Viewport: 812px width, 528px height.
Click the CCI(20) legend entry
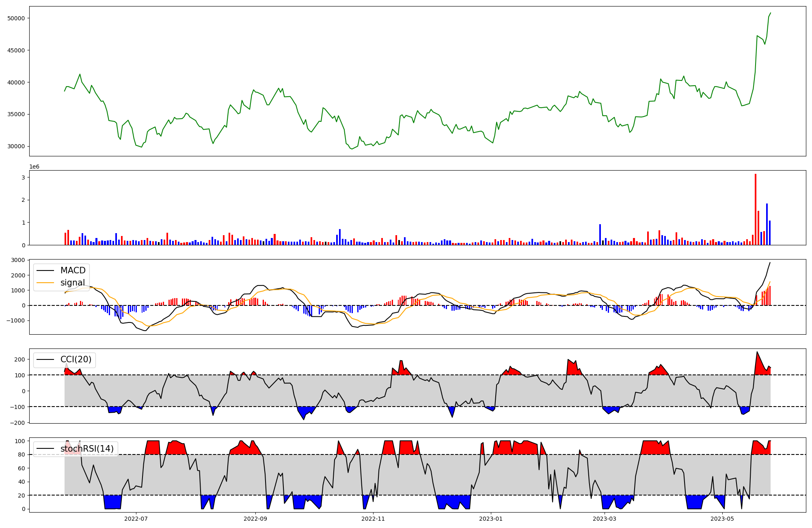tap(76, 359)
